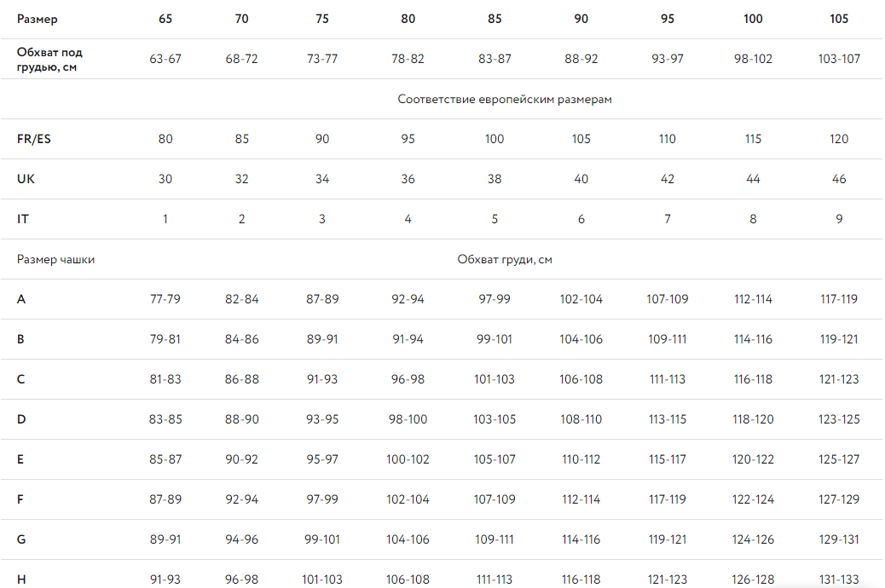Screen dimensions: 885x588
Task: Select the 'Обхват груди, см' heading
Action: click(x=505, y=260)
